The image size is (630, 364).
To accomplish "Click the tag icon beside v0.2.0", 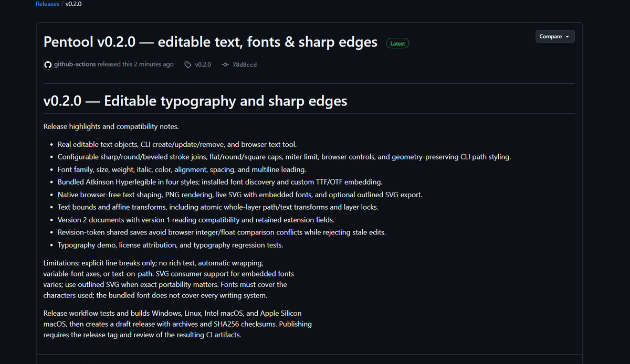I will [x=188, y=65].
